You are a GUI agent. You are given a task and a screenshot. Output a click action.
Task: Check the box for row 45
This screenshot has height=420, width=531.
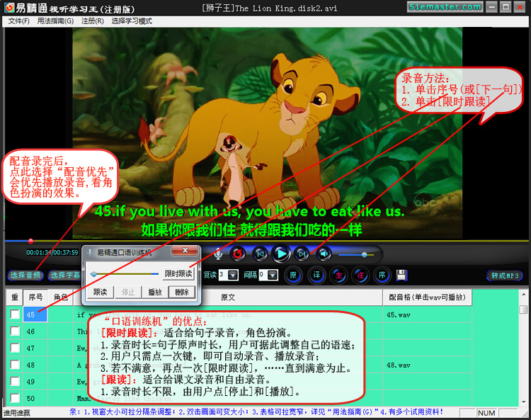pos(15,314)
